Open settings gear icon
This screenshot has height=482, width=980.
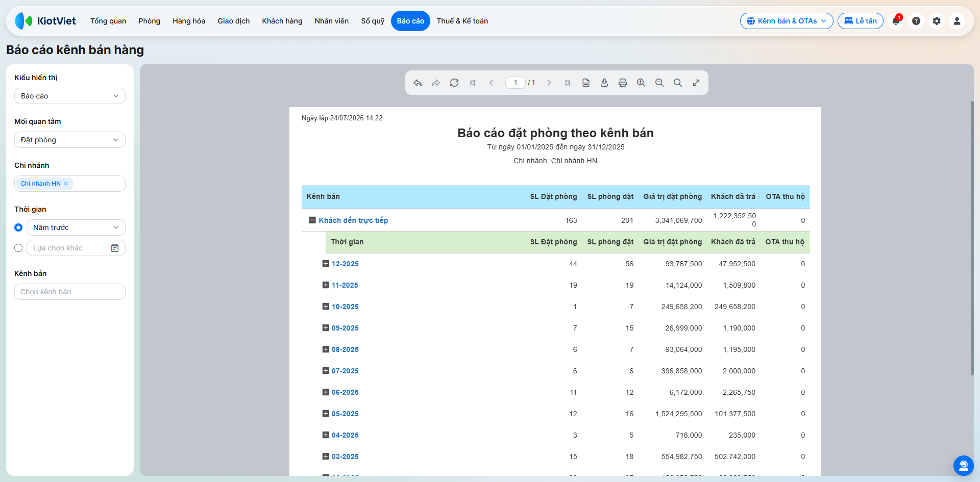937,21
